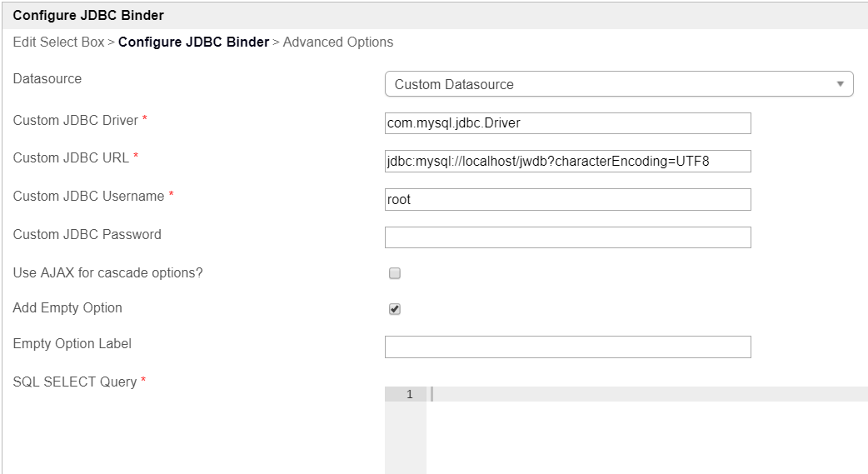Click the 'SQL SELECT Query' field label

pyautogui.click(x=75, y=382)
